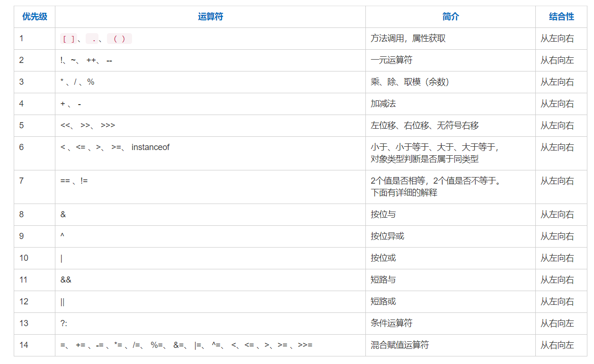Click the 按位或 description

(383, 258)
